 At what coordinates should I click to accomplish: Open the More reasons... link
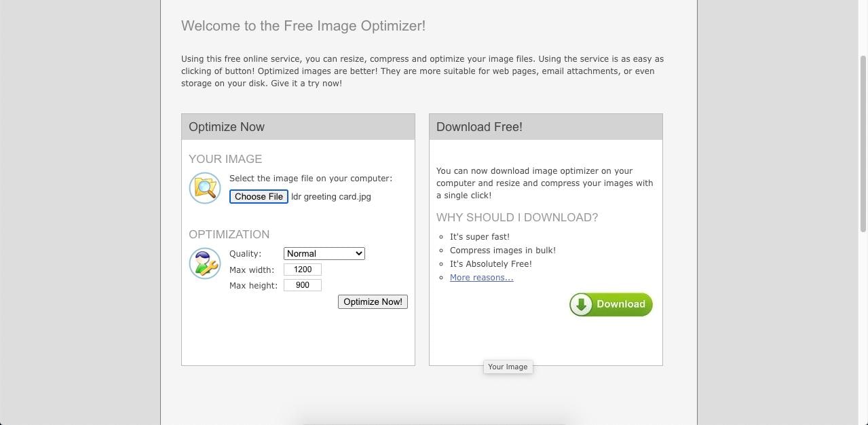[x=481, y=278]
